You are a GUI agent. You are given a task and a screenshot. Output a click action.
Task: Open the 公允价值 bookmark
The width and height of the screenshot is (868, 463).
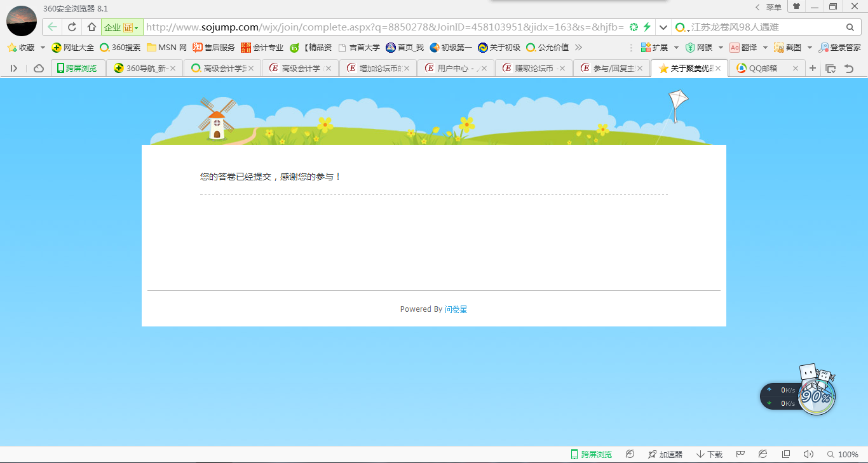point(547,48)
